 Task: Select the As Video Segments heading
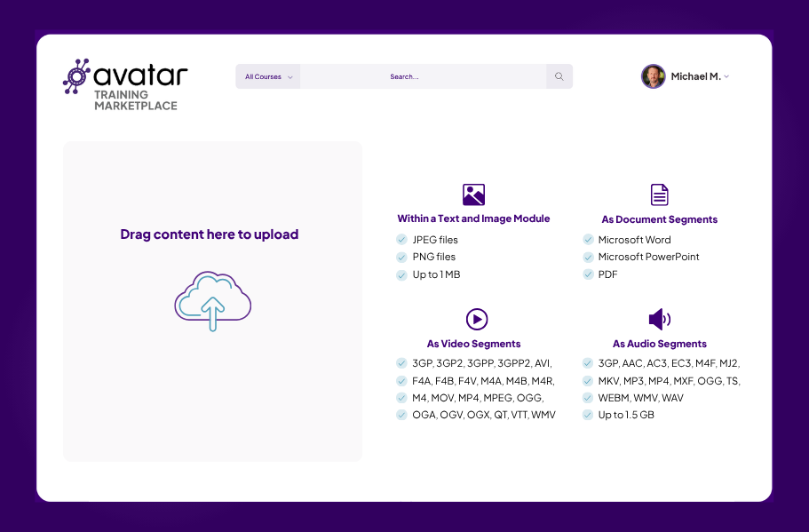click(x=473, y=344)
